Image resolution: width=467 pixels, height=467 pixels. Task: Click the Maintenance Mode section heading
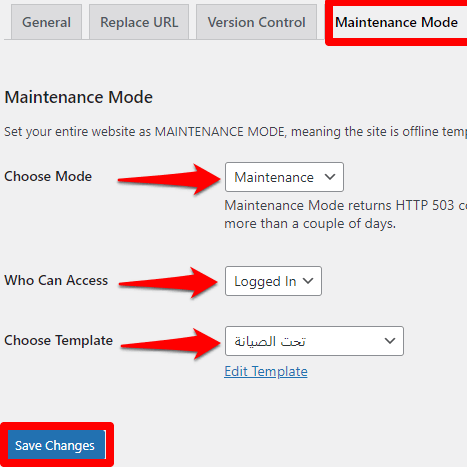point(79,97)
